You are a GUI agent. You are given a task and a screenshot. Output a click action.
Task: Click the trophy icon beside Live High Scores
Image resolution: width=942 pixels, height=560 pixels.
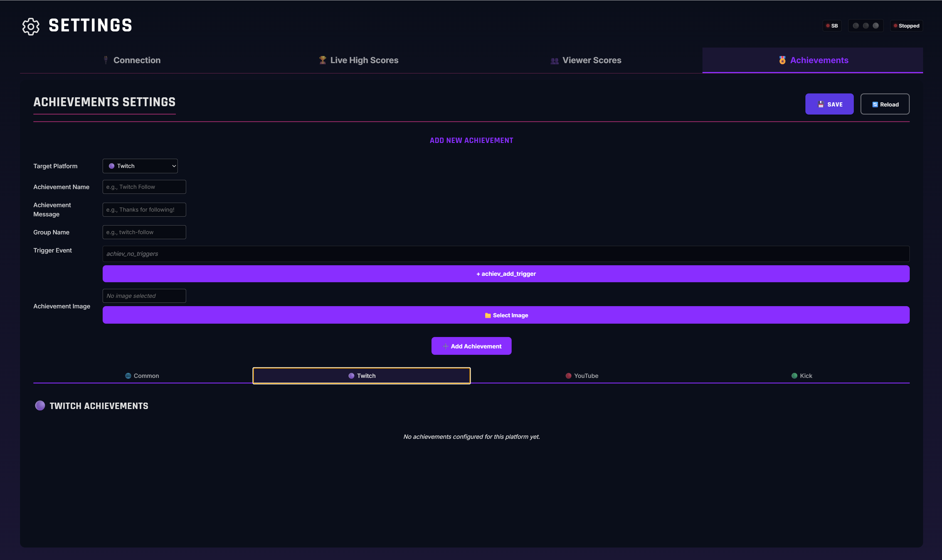[x=322, y=60]
